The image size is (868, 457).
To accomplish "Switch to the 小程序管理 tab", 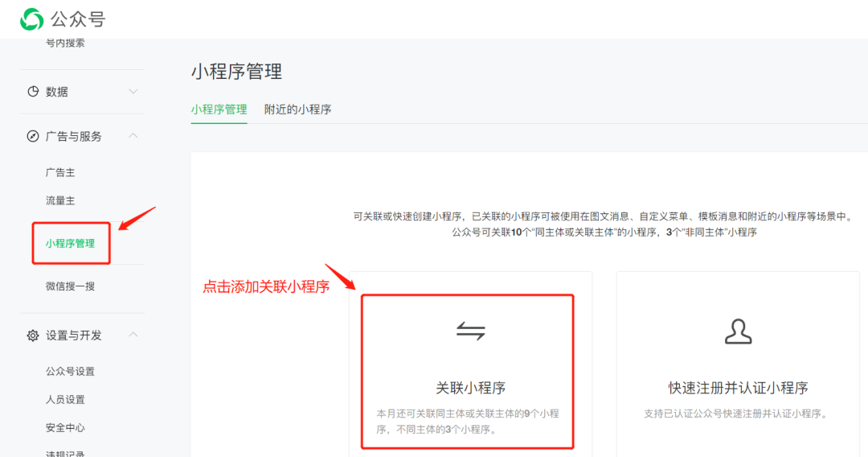I will 219,109.
